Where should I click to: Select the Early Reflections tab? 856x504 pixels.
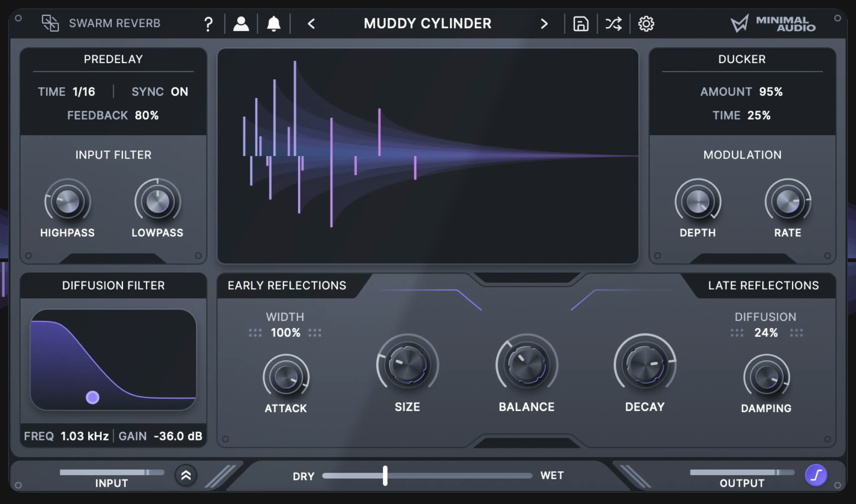tap(287, 286)
